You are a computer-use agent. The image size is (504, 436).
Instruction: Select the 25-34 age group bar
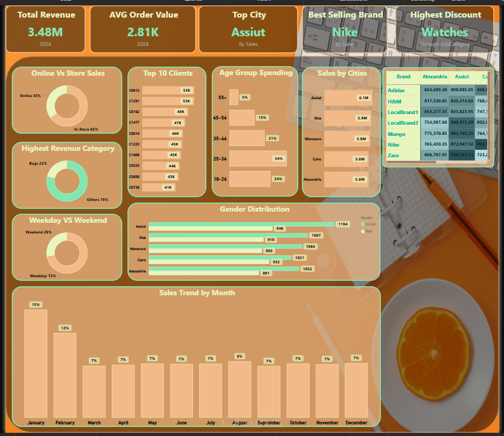[258, 158]
